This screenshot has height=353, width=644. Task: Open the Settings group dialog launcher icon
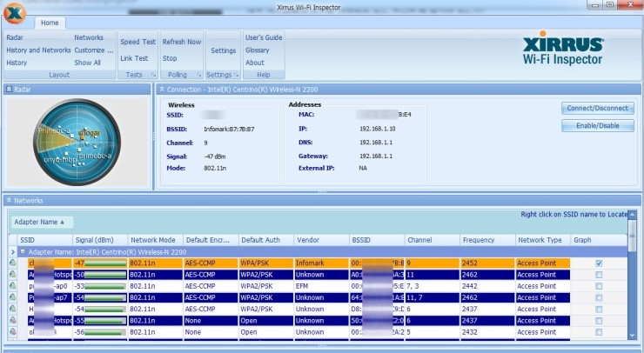[x=237, y=75]
